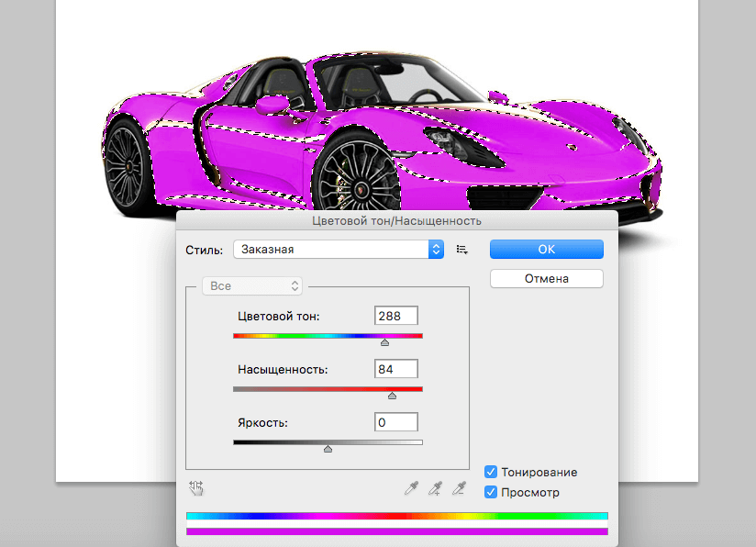
Task: Click the rainbow spectrum bar at the bottom
Action: 396,517
